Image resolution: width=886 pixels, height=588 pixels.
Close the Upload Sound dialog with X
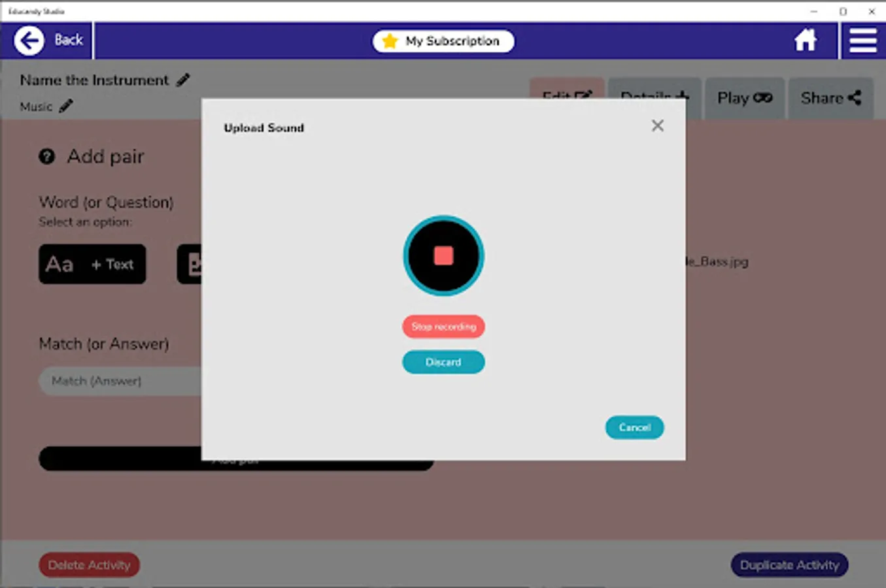click(658, 125)
